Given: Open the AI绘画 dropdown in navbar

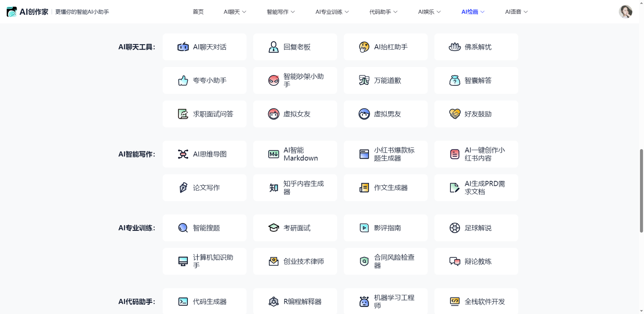Looking at the screenshot, I should click(x=473, y=12).
